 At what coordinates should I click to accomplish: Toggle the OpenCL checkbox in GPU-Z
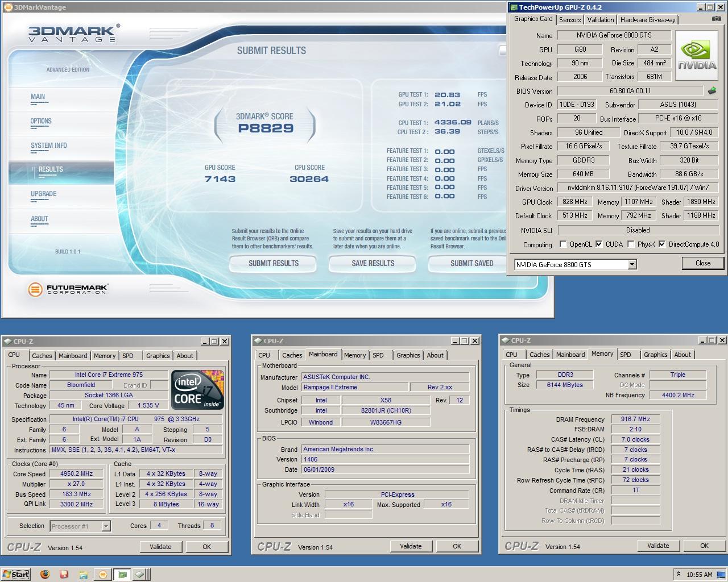(563, 244)
